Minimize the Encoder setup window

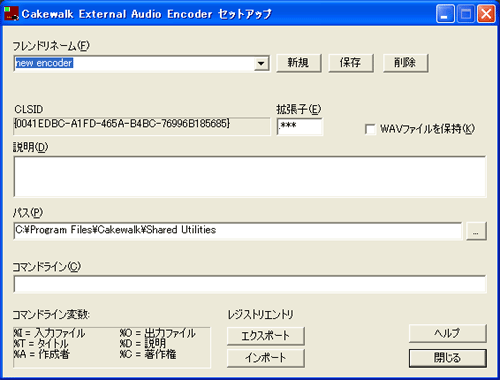445,14
